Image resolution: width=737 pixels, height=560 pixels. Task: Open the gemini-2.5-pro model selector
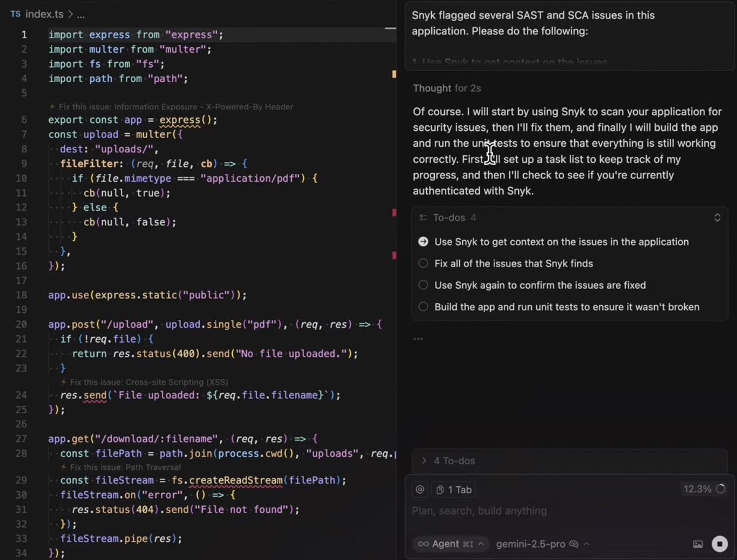pos(542,544)
